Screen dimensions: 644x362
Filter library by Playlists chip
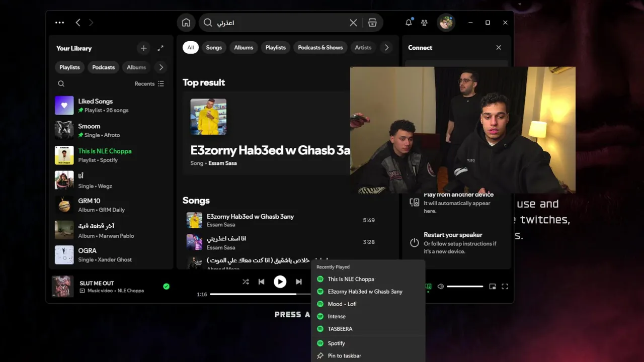[x=69, y=67]
